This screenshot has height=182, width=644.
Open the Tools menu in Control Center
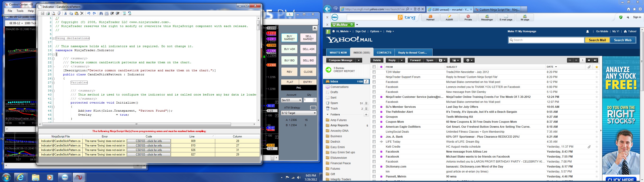[20, 11]
